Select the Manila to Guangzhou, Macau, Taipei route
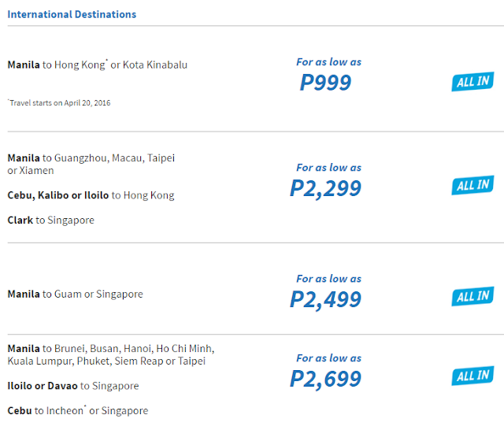Image resolution: width=504 pixels, height=426 pixels. (91, 164)
